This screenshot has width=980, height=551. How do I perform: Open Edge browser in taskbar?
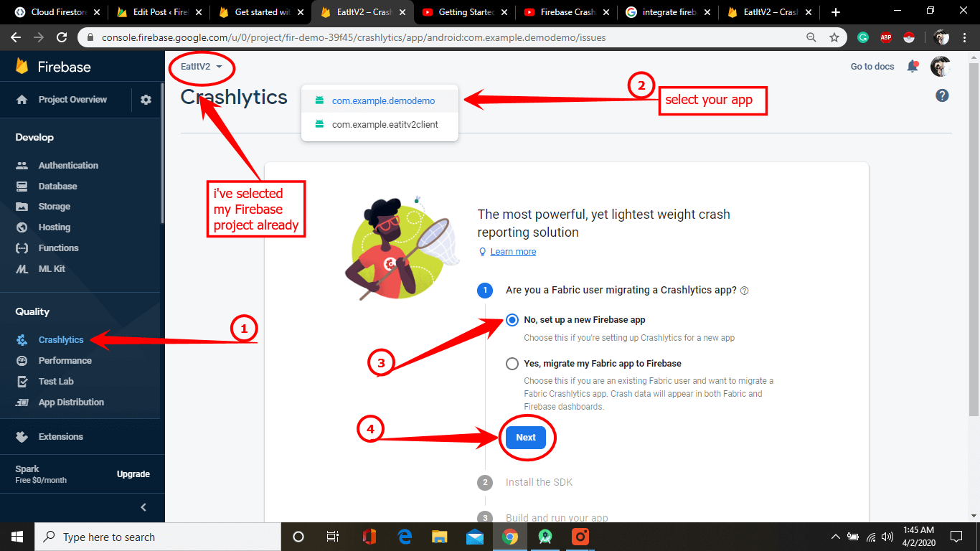(x=405, y=537)
